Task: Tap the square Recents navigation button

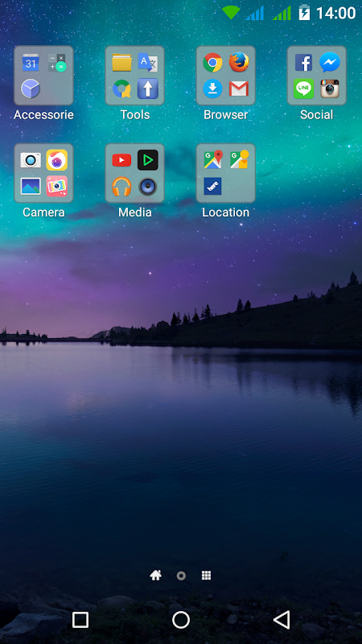Action: pos(80,619)
